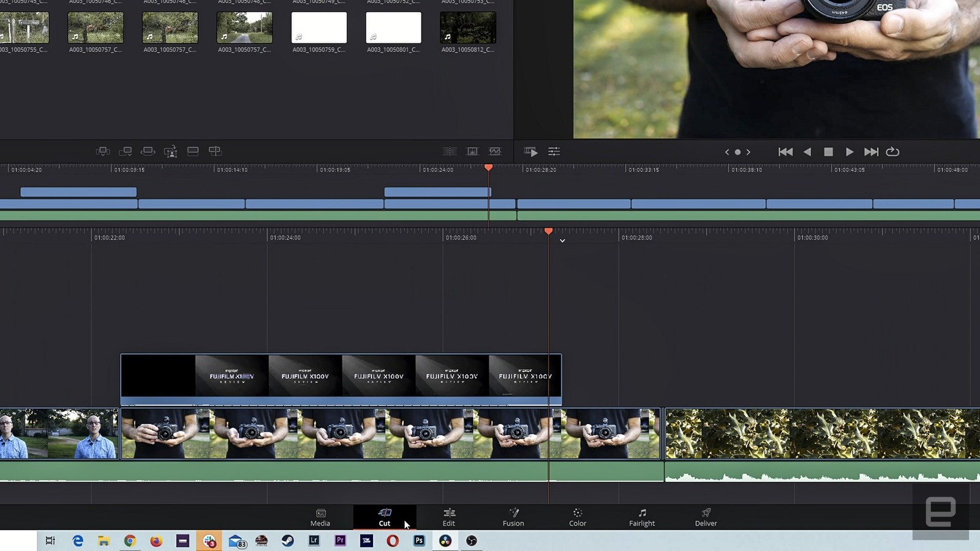980x551 pixels.
Task: Start Fast Review playback
Action: coord(531,152)
